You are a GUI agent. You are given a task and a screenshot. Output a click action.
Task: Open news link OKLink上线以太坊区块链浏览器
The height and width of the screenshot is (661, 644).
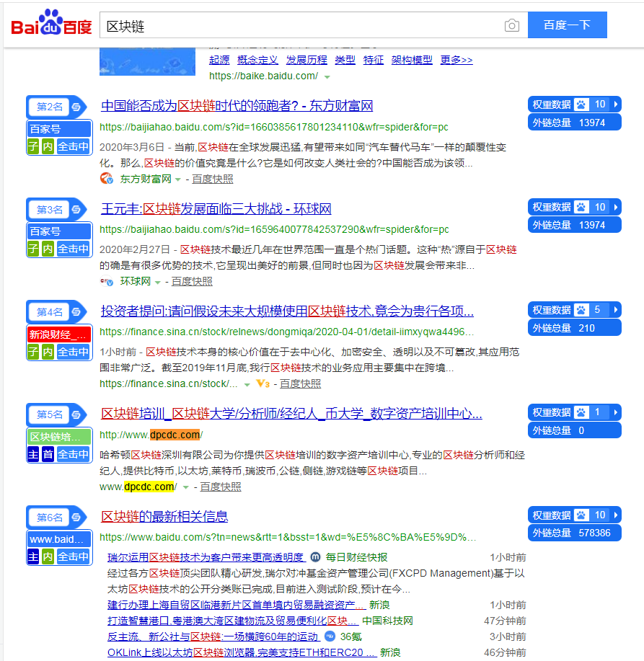[242, 652]
